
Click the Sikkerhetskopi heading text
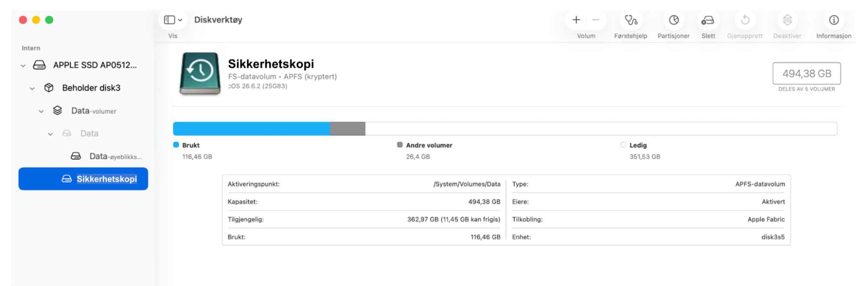(271, 64)
